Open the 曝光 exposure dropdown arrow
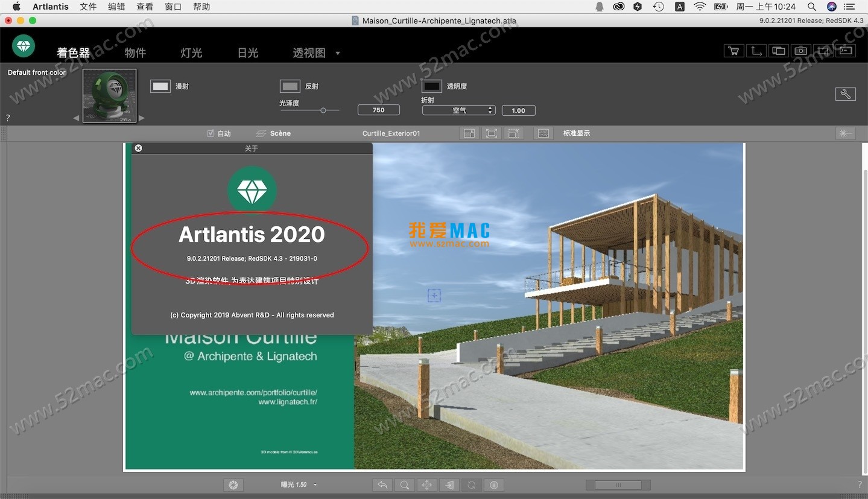This screenshot has height=499, width=868. 315,485
